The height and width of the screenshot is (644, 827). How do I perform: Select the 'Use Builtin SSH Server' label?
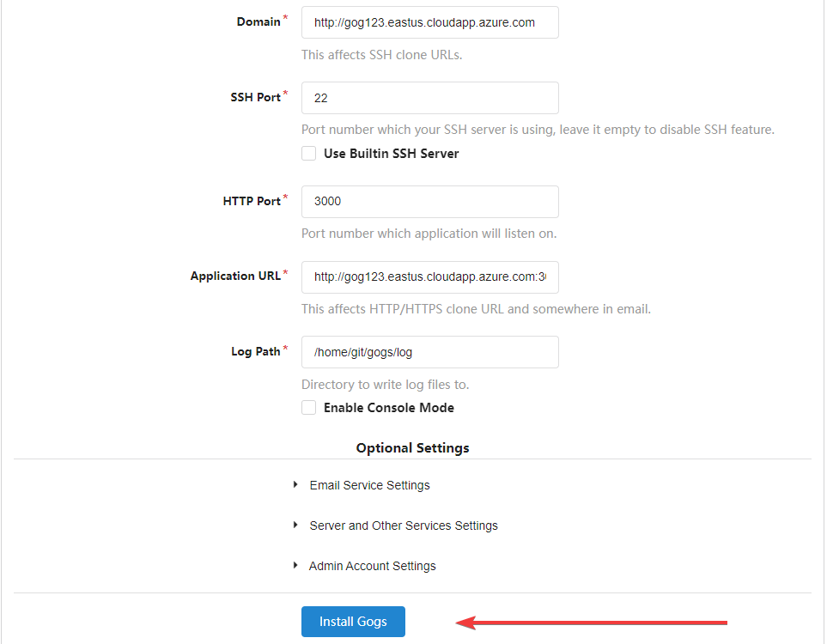(x=391, y=154)
